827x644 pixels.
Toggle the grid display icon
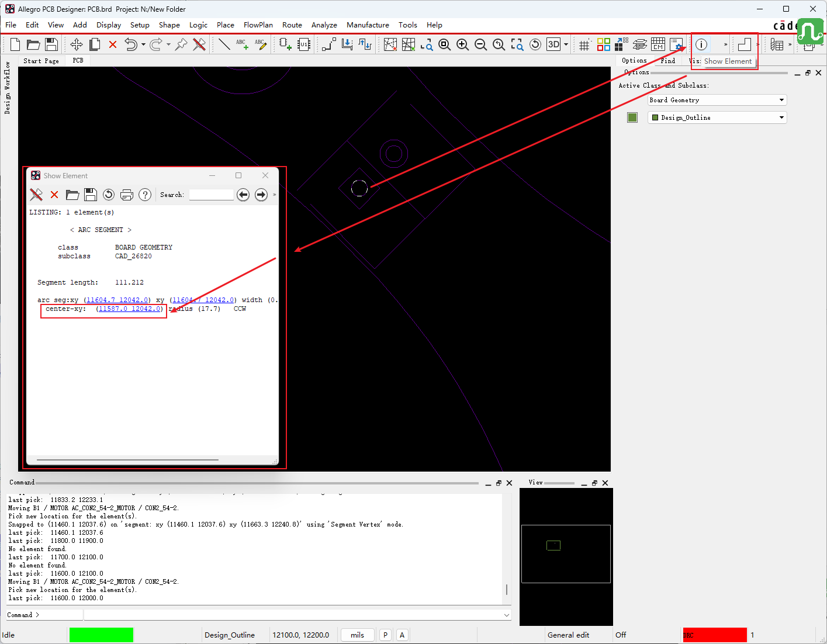pyautogui.click(x=584, y=44)
